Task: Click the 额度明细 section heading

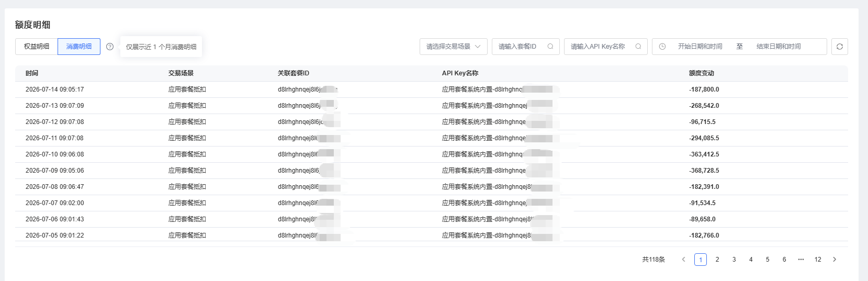Action: tap(32, 25)
